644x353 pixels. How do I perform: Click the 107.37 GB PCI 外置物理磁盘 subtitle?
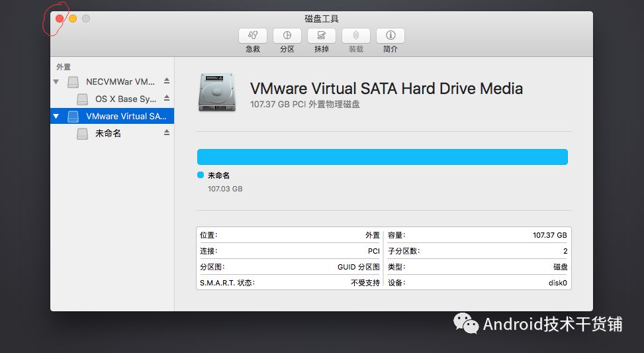pyautogui.click(x=304, y=105)
